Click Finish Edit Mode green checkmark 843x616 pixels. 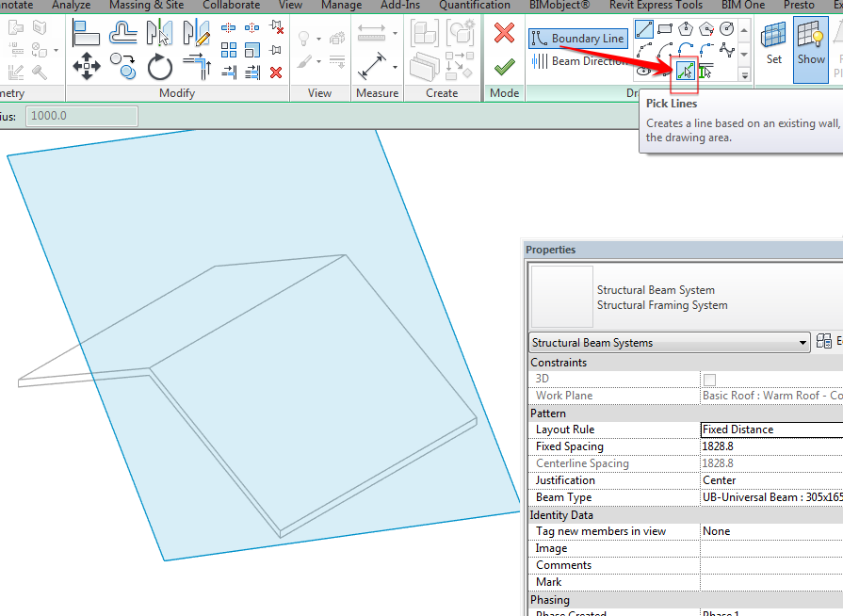[x=504, y=67]
